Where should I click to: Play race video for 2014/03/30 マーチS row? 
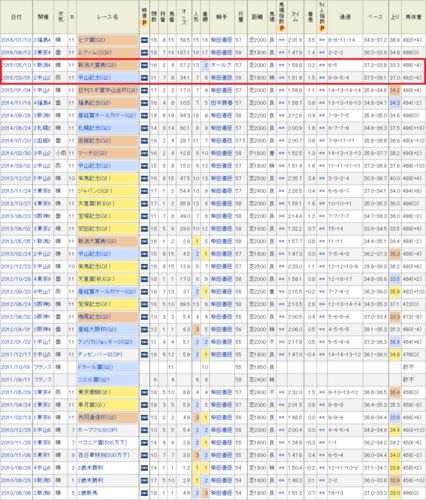coord(144,153)
